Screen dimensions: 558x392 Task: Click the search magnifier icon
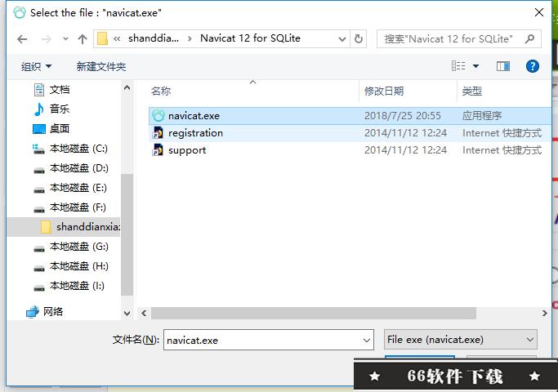click(529, 38)
